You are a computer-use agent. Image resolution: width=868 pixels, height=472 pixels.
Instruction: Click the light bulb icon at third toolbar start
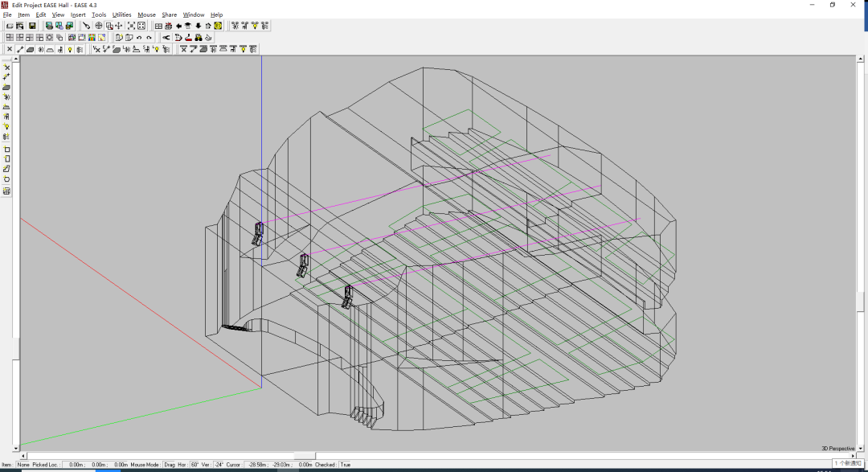(x=70, y=49)
